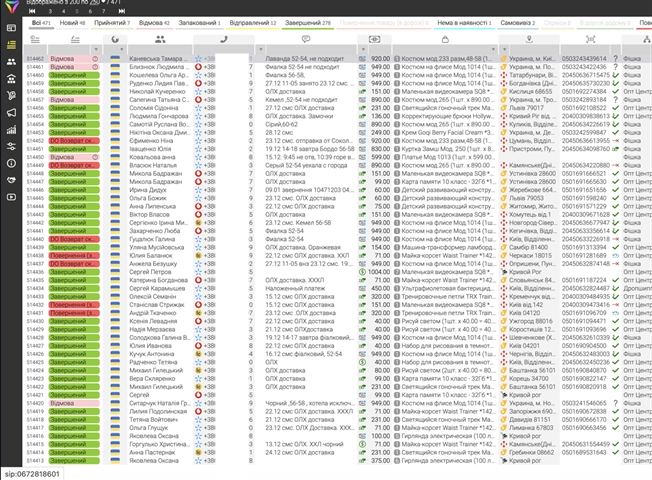This screenshot has height=480, width=652.
Task: Click the phone column header icon
Action: [224, 38]
